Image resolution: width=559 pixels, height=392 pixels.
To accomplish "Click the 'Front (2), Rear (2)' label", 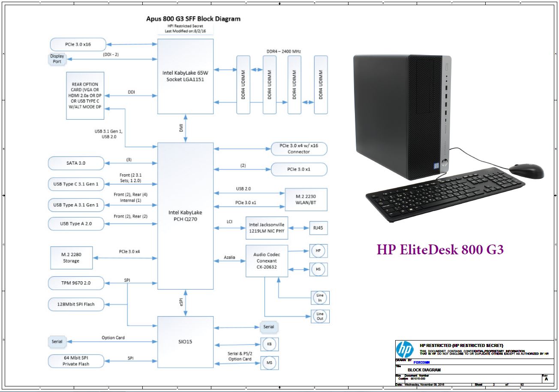I will [131, 216].
